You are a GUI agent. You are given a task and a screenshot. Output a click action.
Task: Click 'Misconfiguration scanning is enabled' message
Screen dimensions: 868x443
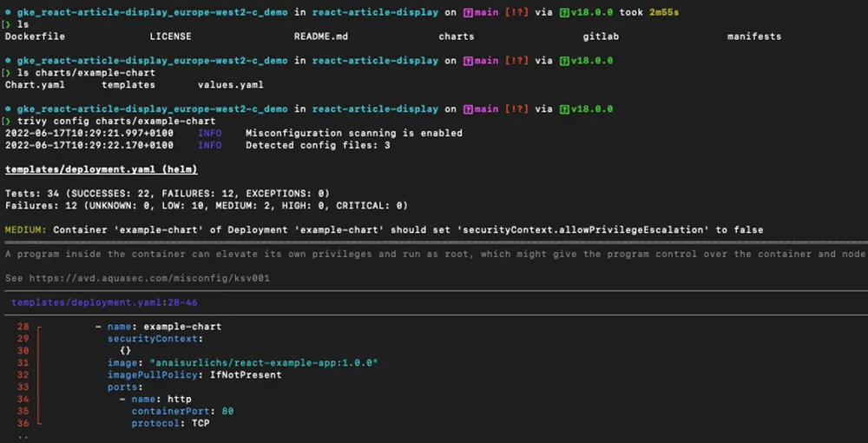pyautogui.click(x=354, y=133)
